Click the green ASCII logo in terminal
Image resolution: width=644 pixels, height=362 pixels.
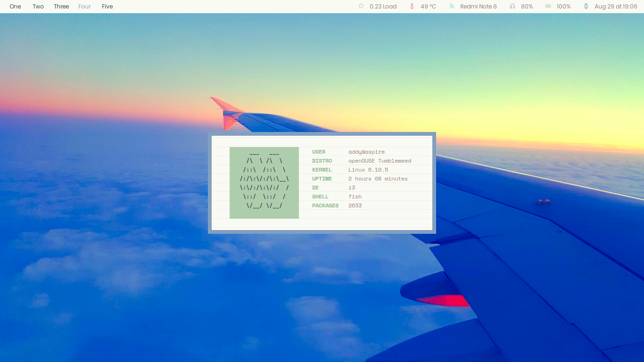point(264,183)
